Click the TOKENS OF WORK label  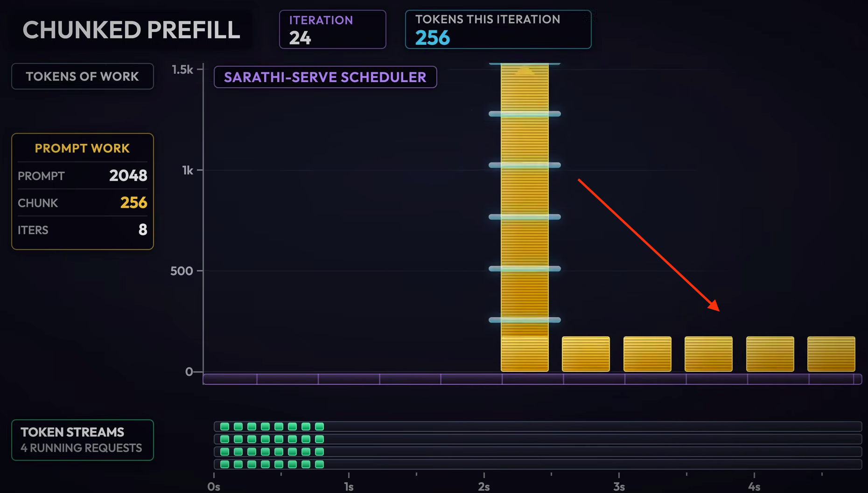[82, 76]
